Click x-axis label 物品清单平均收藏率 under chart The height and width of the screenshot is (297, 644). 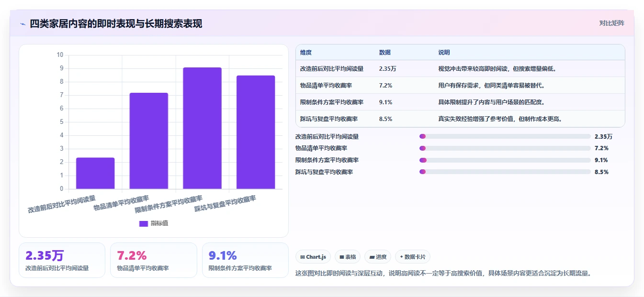(x=121, y=203)
